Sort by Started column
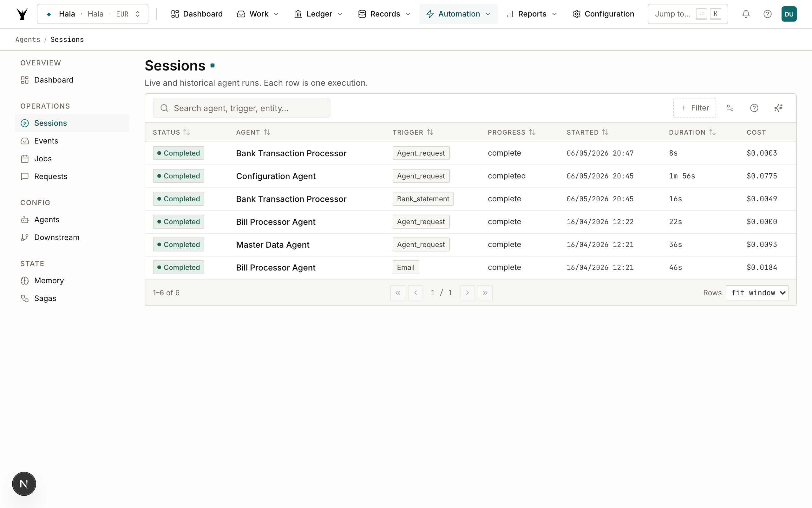The image size is (812, 508). click(x=587, y=132)
